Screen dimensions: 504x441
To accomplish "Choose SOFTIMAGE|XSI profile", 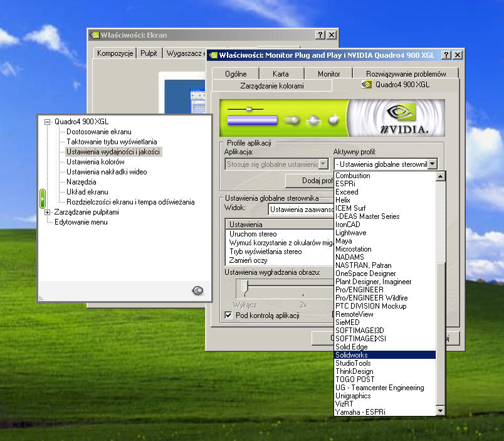I will point(385,339).
